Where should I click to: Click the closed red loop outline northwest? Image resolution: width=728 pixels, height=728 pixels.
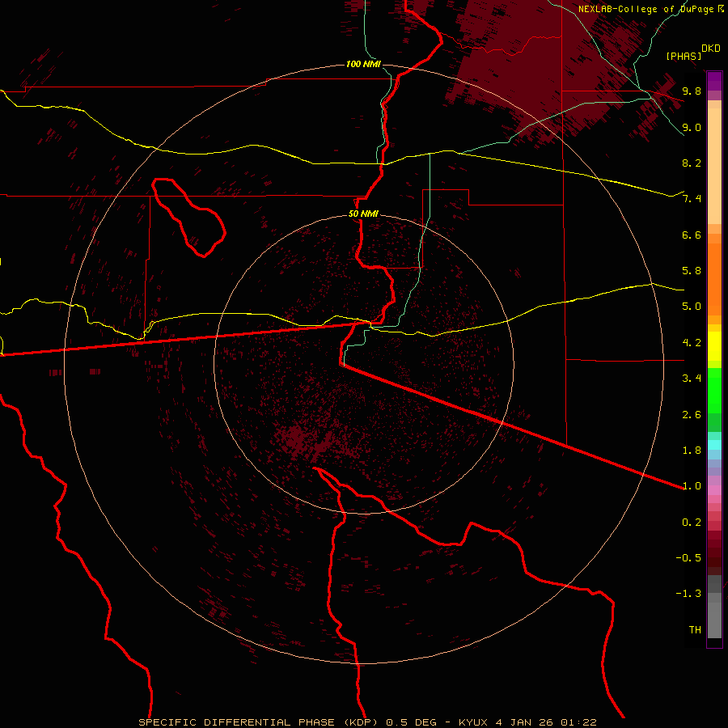click(x=188, y=218)
